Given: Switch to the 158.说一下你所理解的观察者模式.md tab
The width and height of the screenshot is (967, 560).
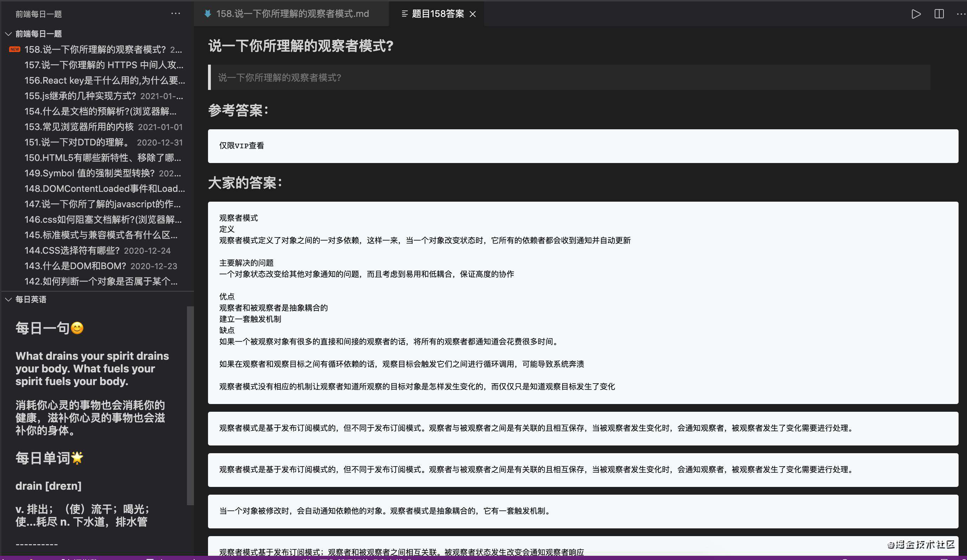Looking at the screenshot, I should [x=292, y=14].
